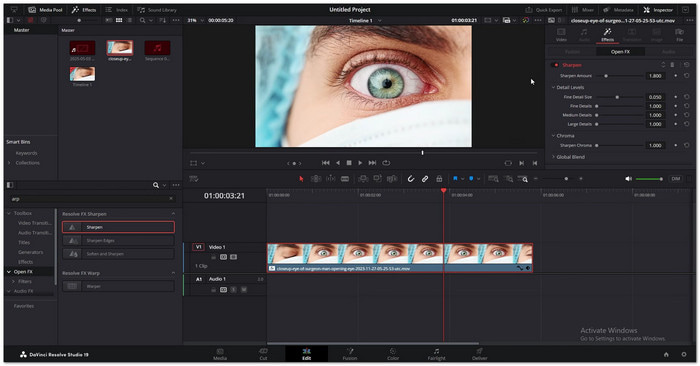Viewport: 700px width, 366px height.
Task: Toggle the Inspector panel button
Action: (658, 10)
